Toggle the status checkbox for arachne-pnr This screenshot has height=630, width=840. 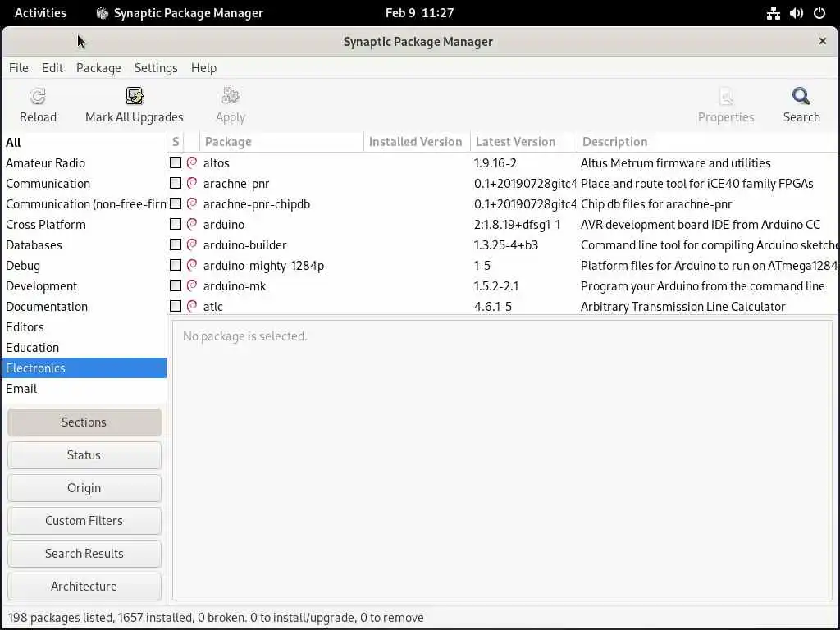(x=176, y=183)
